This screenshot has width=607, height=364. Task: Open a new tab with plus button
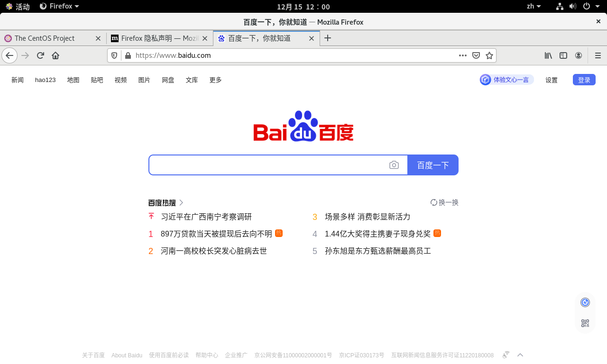328,38
